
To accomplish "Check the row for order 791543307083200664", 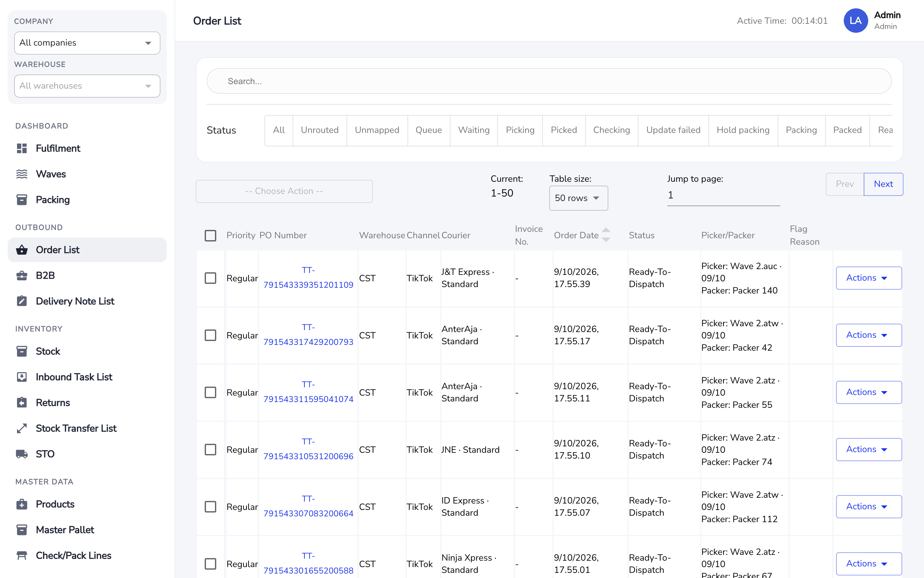I will tap(210, 506).
